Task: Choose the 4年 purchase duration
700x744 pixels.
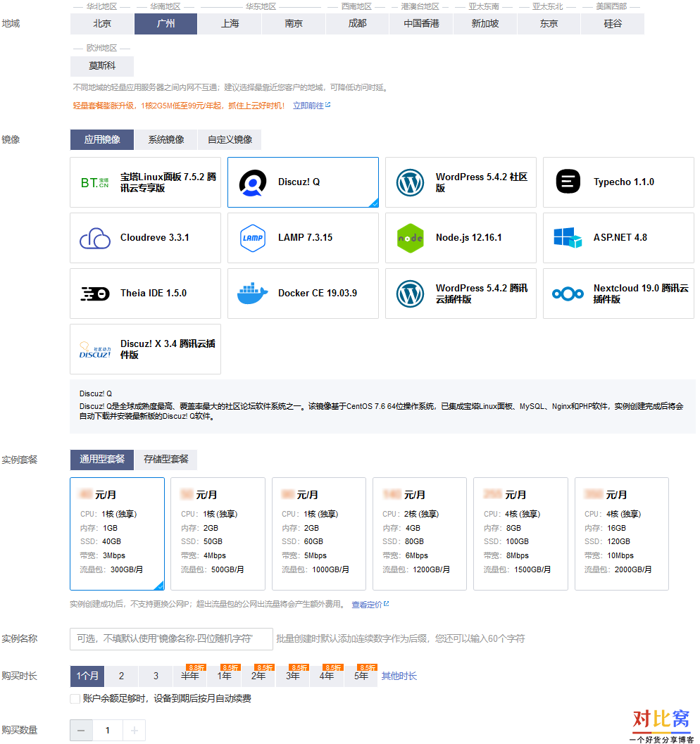Action: (x=327, y=676)
